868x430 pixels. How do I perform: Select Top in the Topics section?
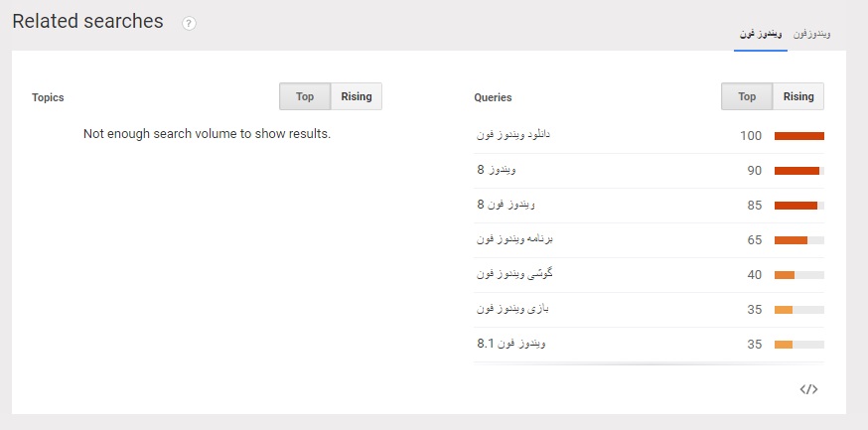pos(305,96)
